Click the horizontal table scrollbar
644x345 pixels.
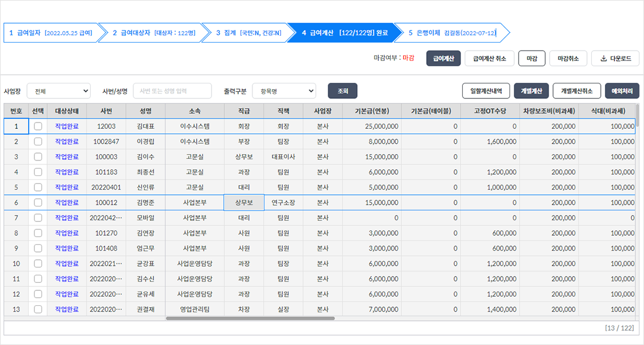(251, 319)
